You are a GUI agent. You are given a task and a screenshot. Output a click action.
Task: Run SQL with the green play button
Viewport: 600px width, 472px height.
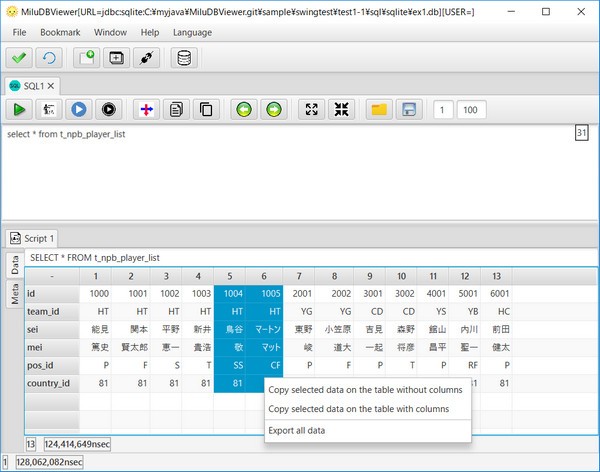pos(19,109)
